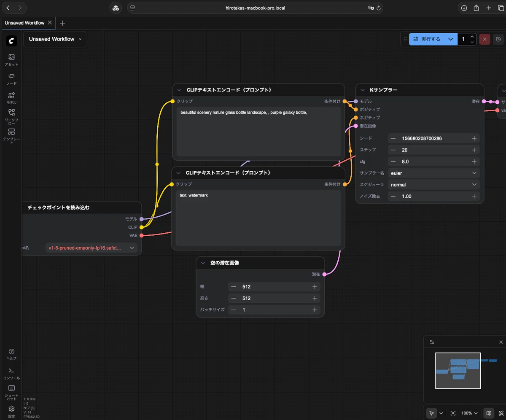
Task: Select the pointer mode tool
Action: 431,413
